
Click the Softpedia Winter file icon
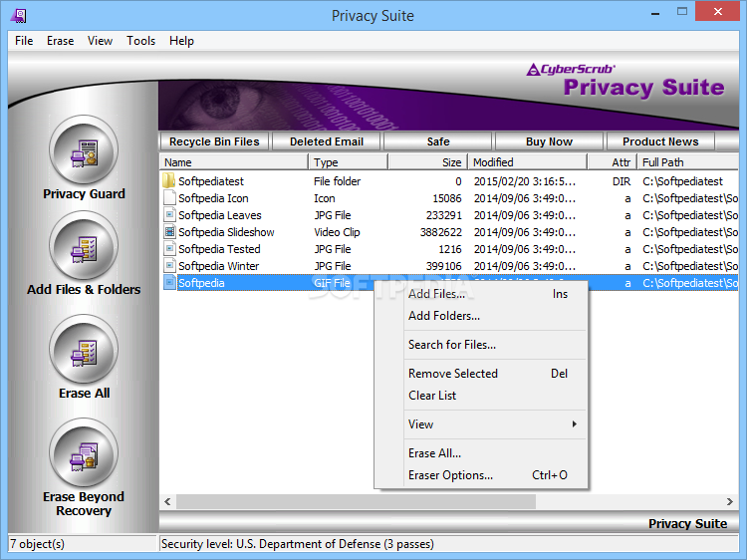[x=168, y=266]
